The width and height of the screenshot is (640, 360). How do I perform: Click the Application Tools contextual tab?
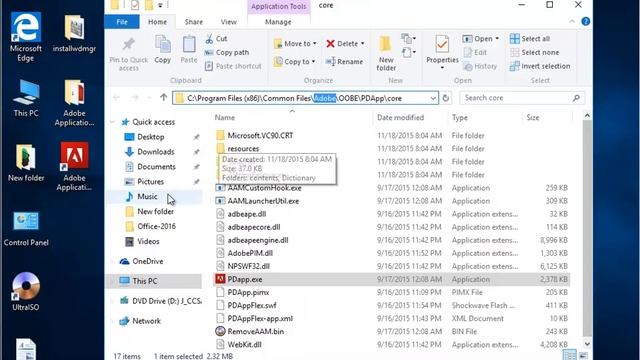pos(278,7)
